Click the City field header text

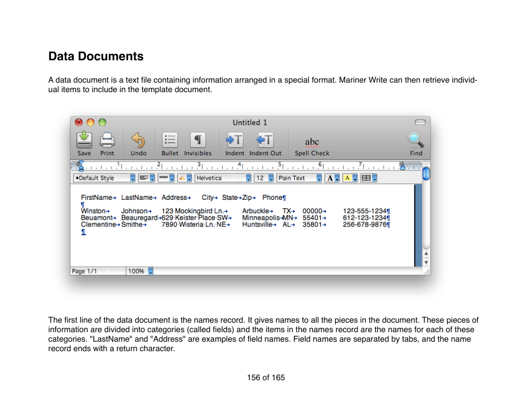207,197
